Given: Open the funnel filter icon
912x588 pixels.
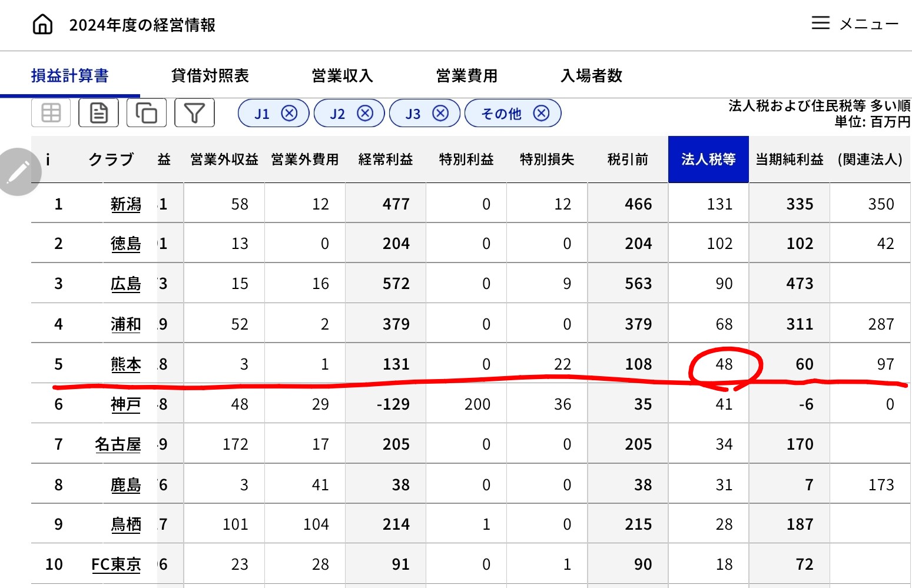Looking at the screenshot, I should [194, 112].
